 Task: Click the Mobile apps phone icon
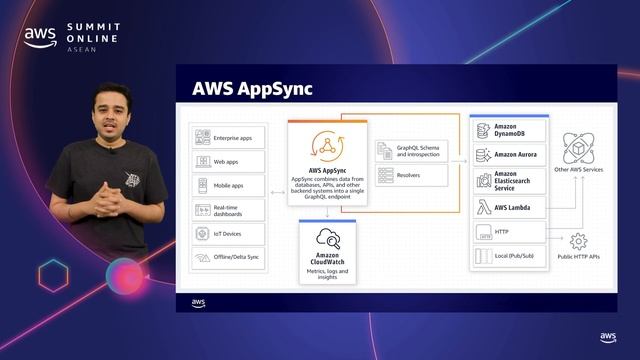202,186
